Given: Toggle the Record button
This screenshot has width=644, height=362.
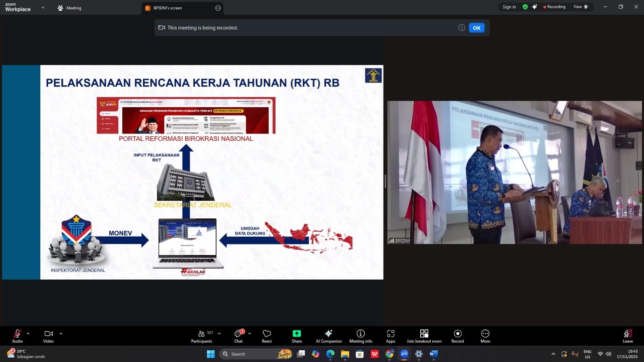Looking at the screenshot, I should (x=457, y=336).
